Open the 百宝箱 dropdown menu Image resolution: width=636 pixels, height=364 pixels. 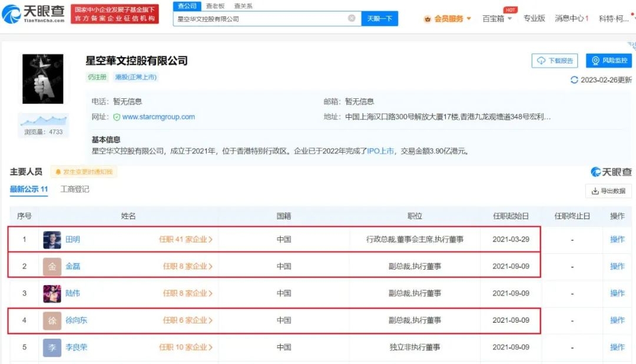click(497, 19)
